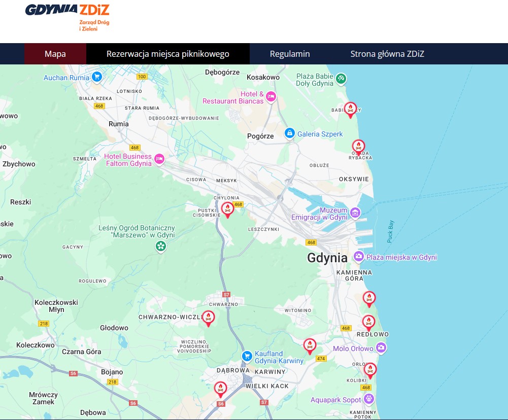Open the campfire marker near Kolibki
Image resolution: width=508 pixels, height=420 pixels.
pos(370,369)
